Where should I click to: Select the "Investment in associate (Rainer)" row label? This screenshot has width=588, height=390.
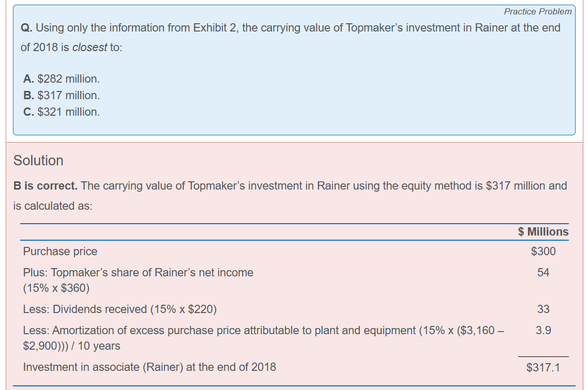tap(149, 367)
